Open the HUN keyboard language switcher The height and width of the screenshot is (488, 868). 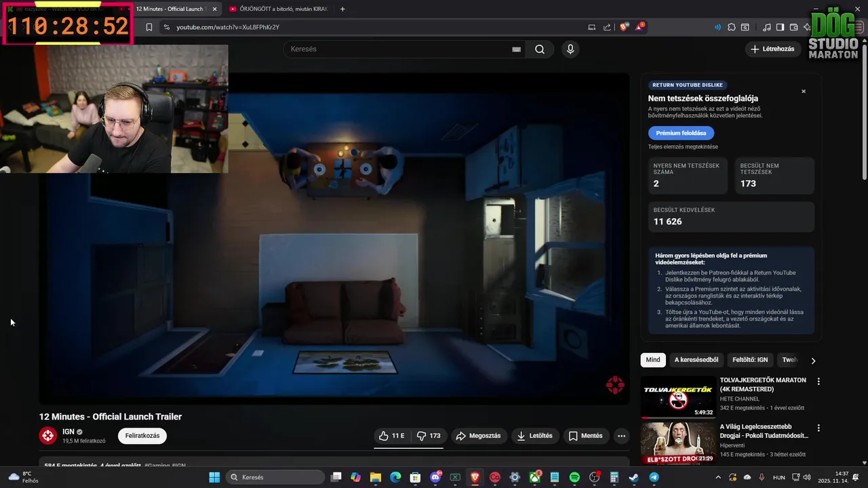pyautogui.click(x=779, y=477)
